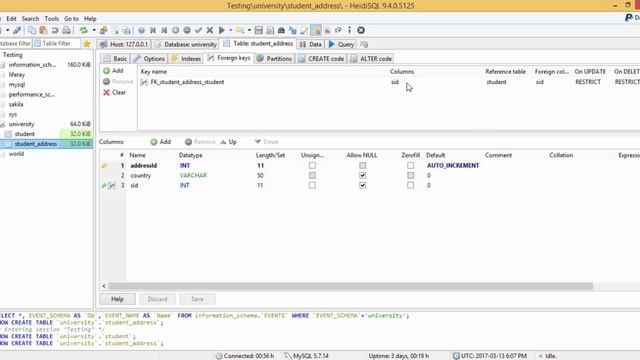Click Add next to the Columns label
The width and height of the screenshot is (640, 360).
[160, 142]
